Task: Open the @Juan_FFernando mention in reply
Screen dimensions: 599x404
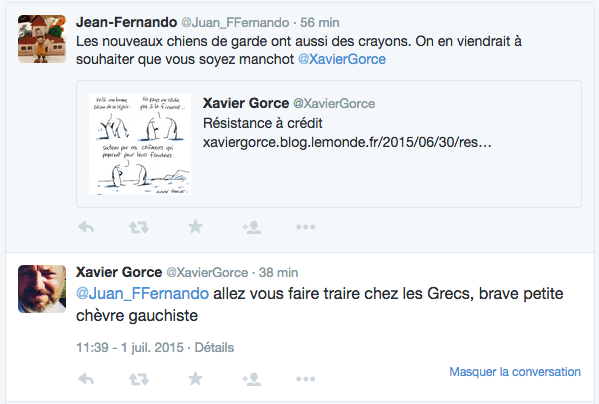Action: coord(142,294)
